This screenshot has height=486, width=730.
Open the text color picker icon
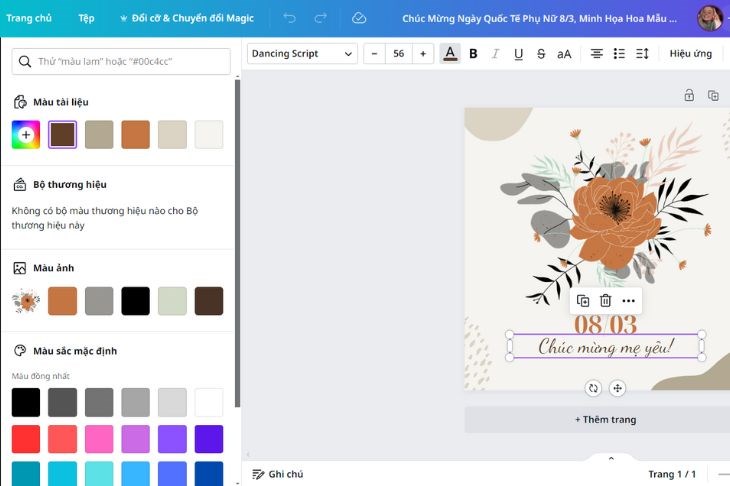[450, 54]
